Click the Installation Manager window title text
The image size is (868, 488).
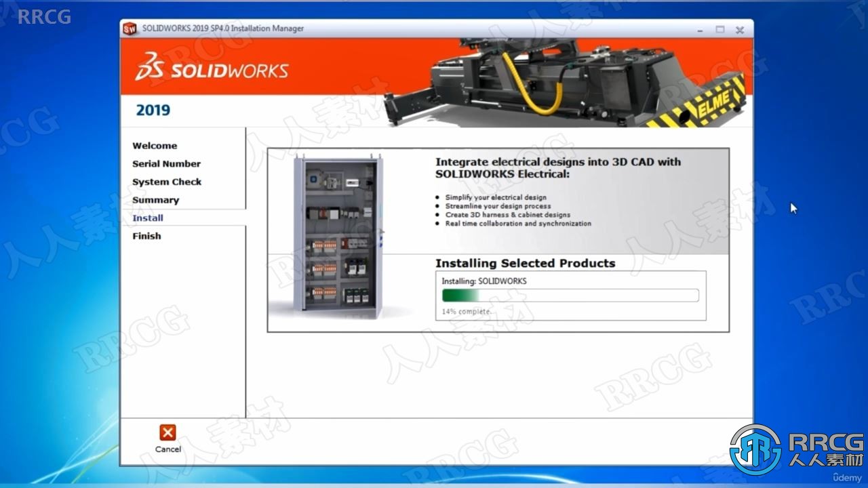click(223, 28)
